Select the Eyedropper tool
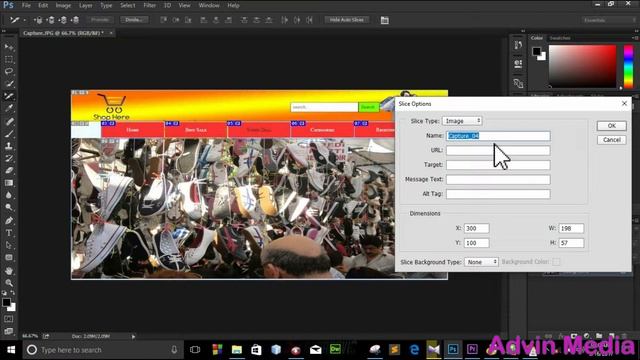This screenshot has height=360, width=640. (x=9, y=109)
